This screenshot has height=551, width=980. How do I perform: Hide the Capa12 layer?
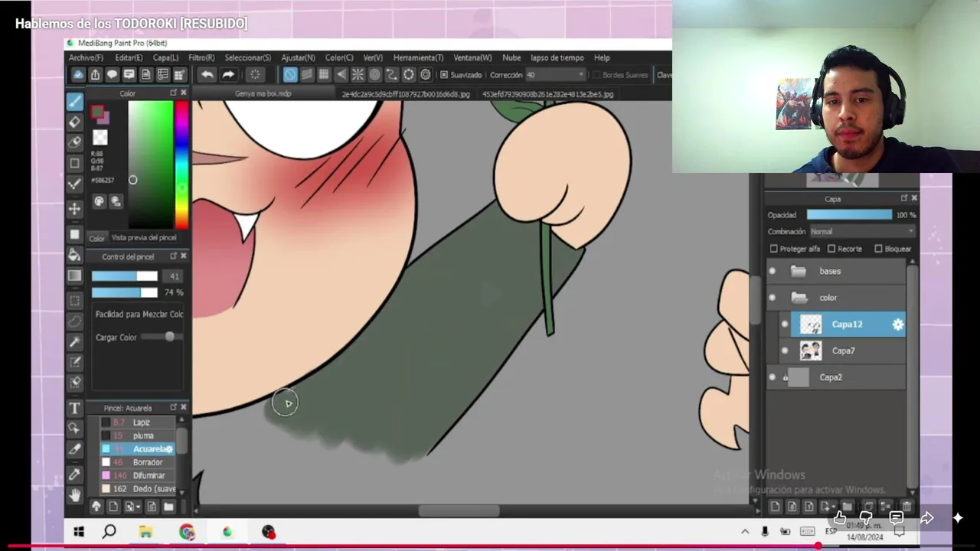(x=785, y=324)
